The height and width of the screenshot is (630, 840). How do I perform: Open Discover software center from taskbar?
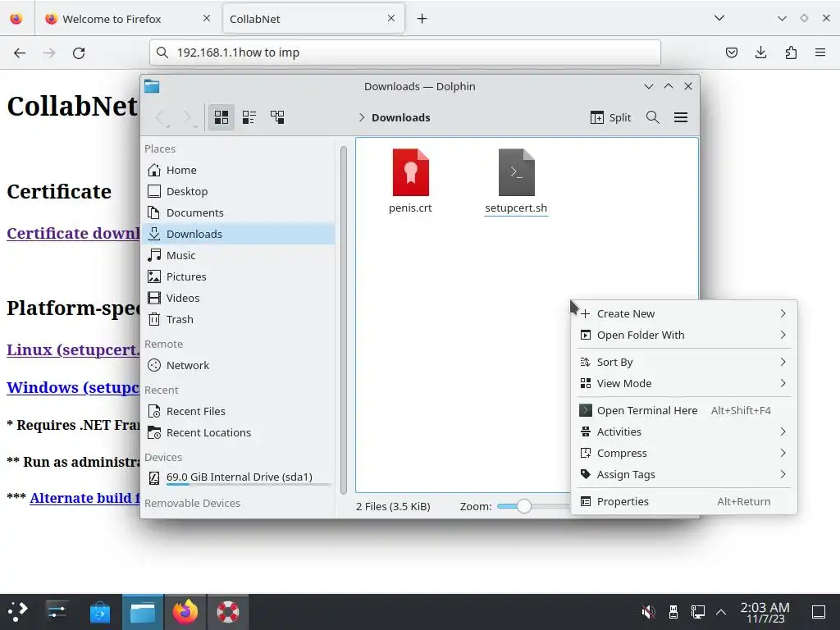coord(99,612)
